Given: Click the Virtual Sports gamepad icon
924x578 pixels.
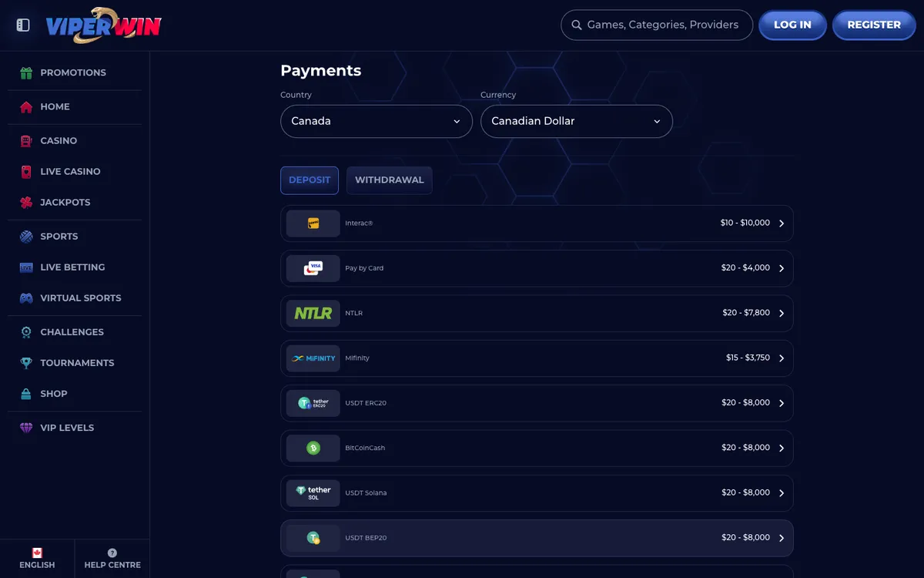Looking at the screenshot, I should click(26, 298).
